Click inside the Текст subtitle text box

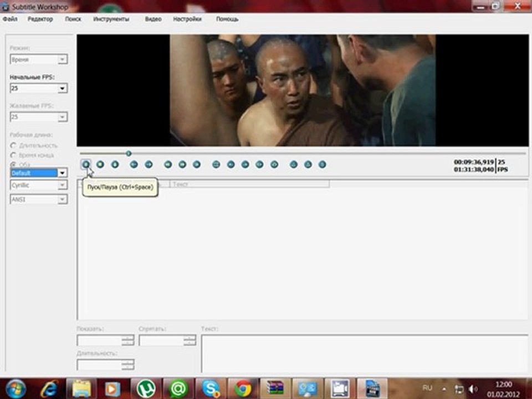tap(365, 354)
